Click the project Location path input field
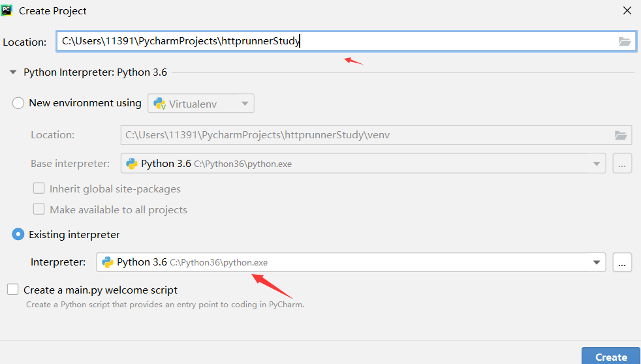Screen dimensions: 641x364 pos(346,41)
